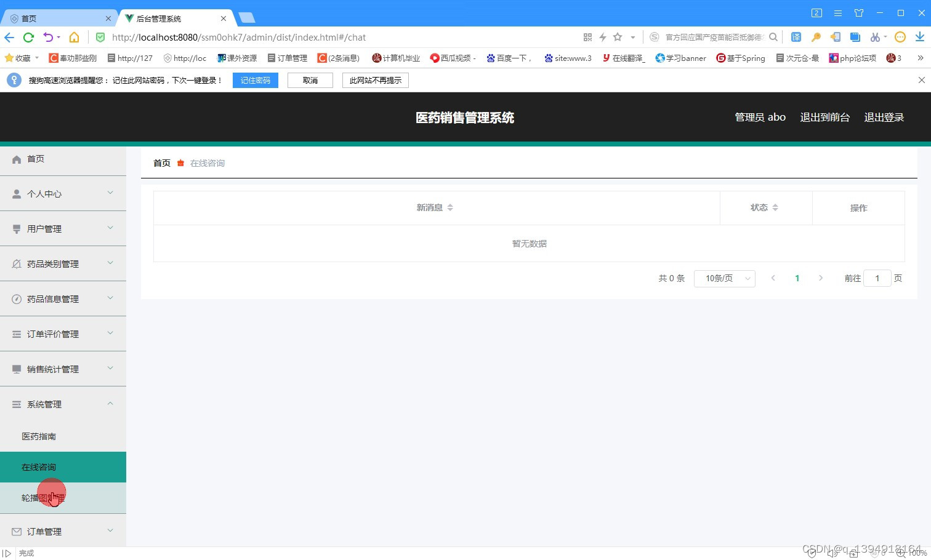Click the 操作 column header

click(x=858, y=208)
